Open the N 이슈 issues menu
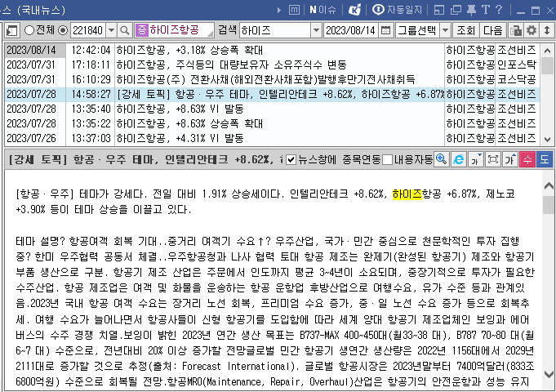 pos(322,10)
